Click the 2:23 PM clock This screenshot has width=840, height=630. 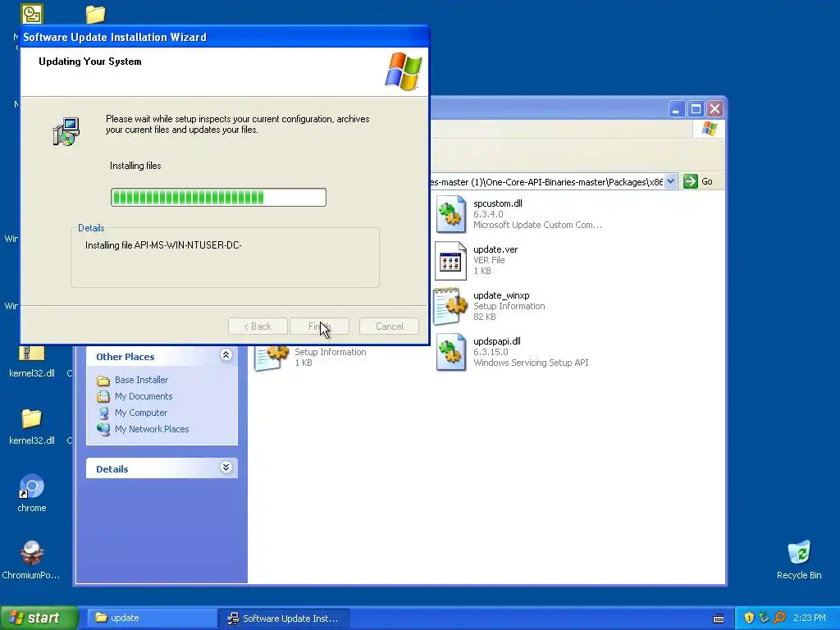[x=810, y=618]
